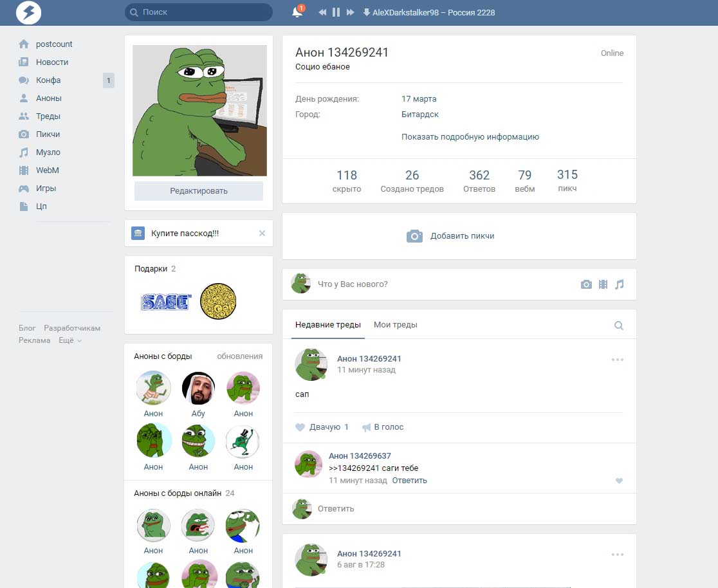The width and height of the screenshot is (718, 588).
Task: Open the notifications bell
Action: point(297,12)
